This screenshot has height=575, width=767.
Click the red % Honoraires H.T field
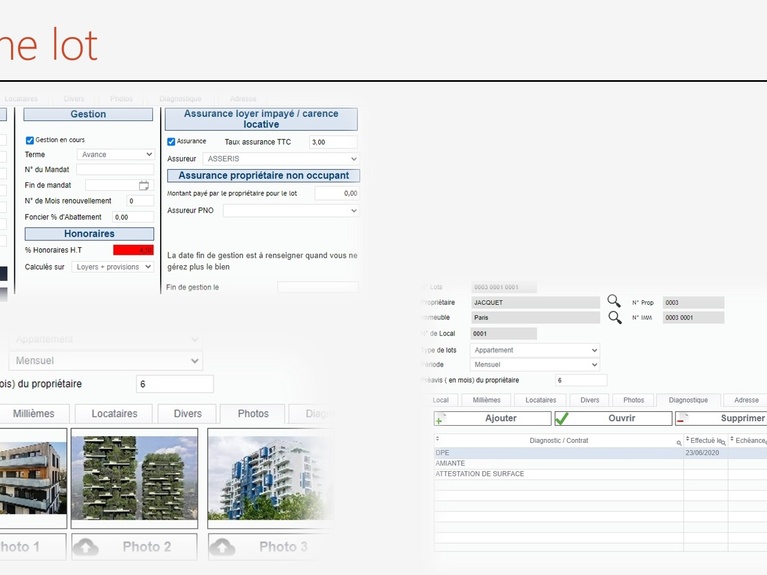[x=133, y=250]
